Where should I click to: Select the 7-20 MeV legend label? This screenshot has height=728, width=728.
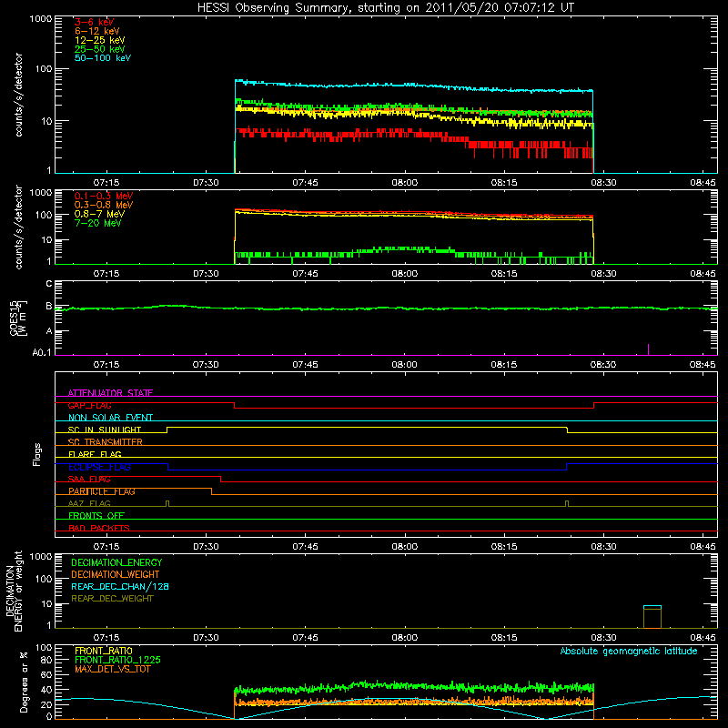coord(97,223)
